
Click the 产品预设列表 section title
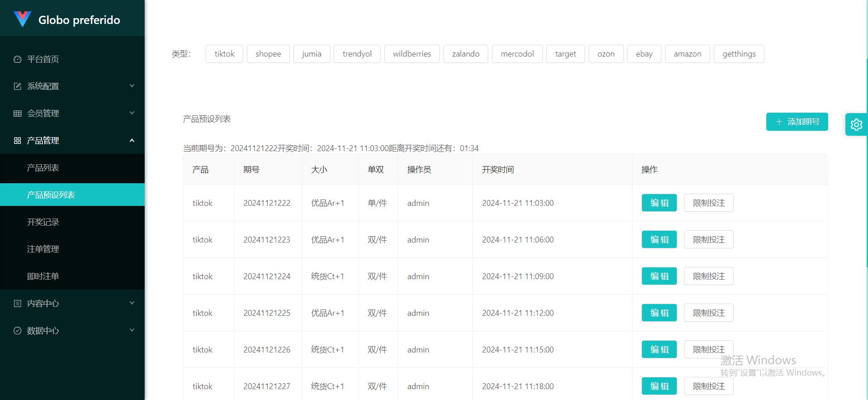click(x=207, y=119)
